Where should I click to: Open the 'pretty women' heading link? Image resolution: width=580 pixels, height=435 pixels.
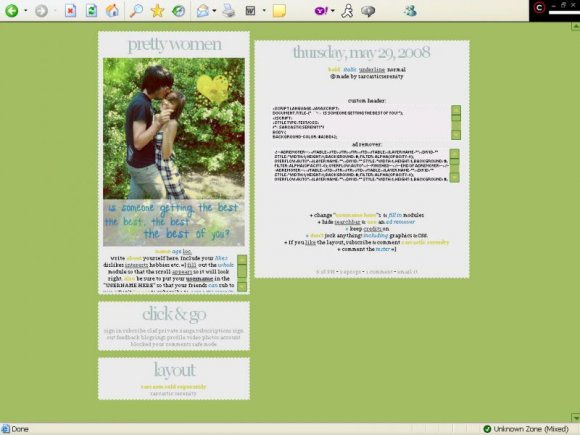pos(175,44)
